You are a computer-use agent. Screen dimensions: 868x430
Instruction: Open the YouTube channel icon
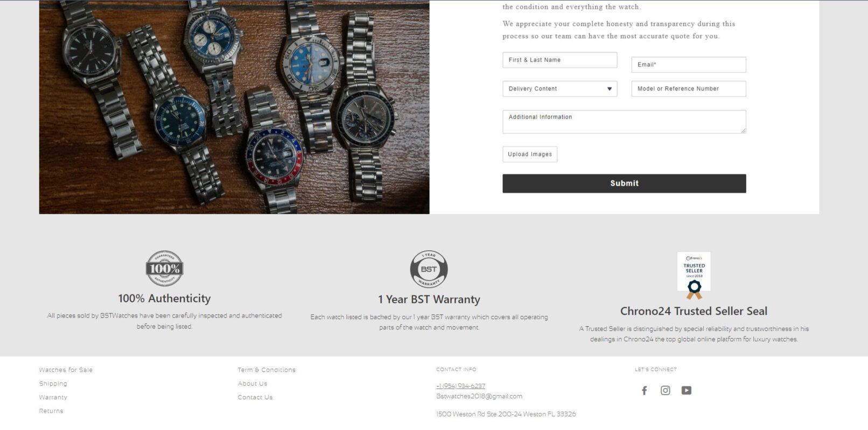[686, 391]
